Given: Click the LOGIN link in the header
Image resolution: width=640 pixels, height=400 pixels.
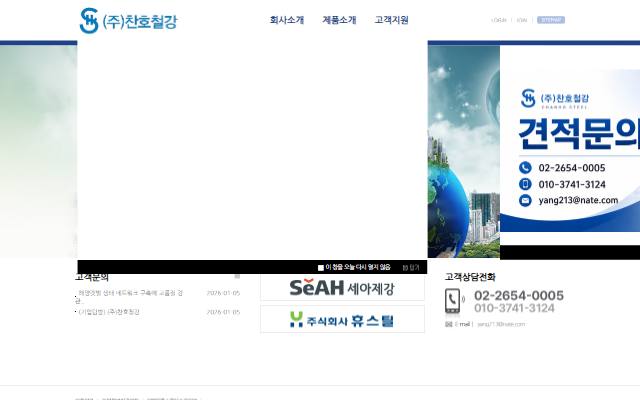Looking at the screenshot, I should point(499,20).
